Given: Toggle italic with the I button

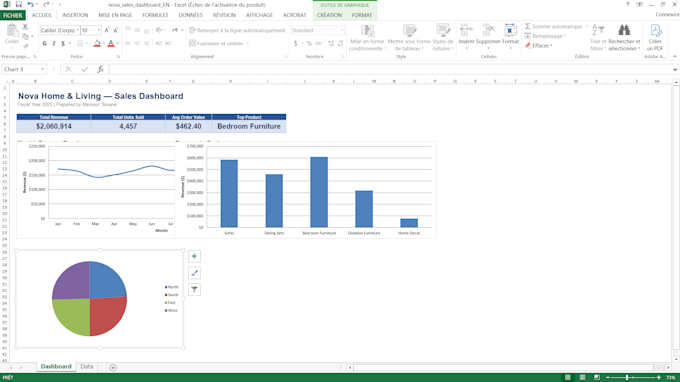Looking at the screenshot, I should tap(54, 43).
